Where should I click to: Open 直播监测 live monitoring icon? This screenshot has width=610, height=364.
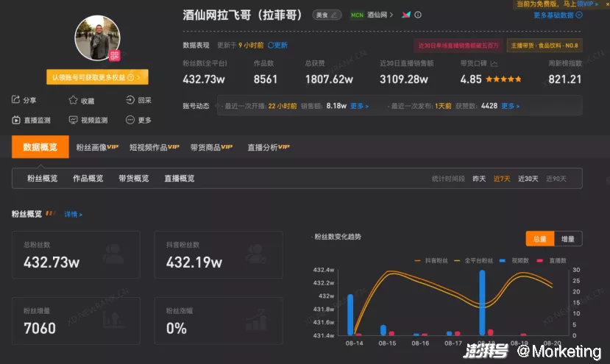pos(16,120)
